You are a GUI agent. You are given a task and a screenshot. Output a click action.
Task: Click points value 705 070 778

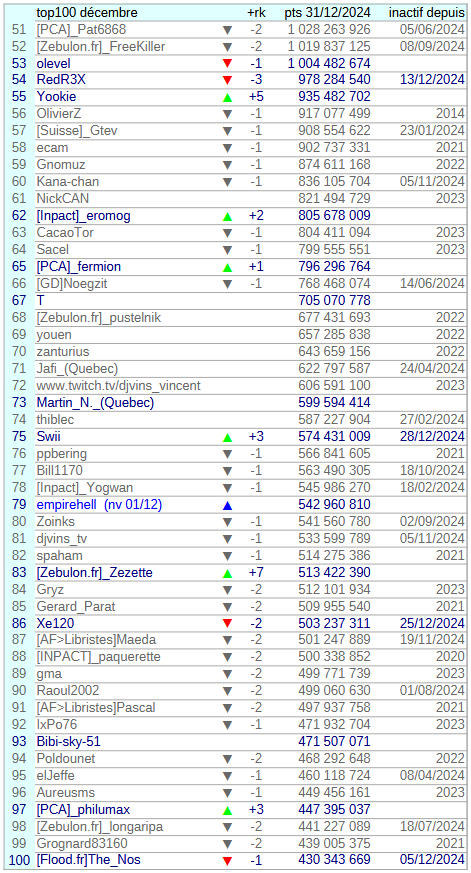[335, 301]
